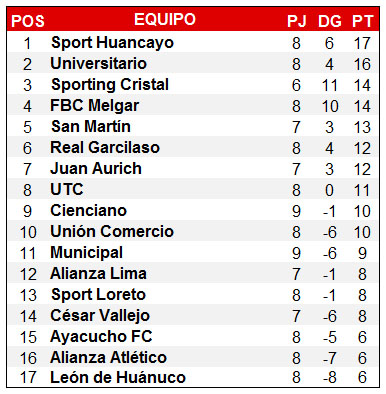Click Real Garcilaso team name
The width and height of the screenshot is (386, 394).
pos(105,147)
